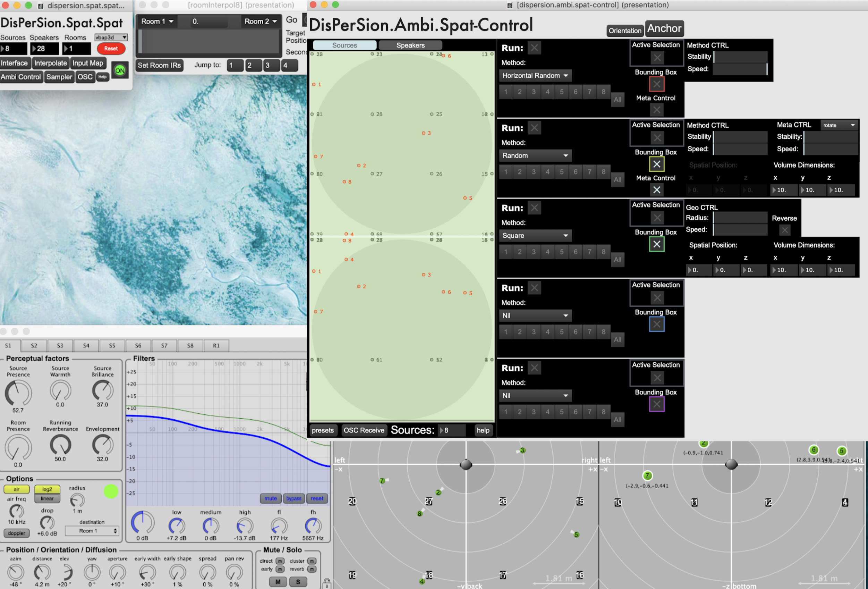868x589 pixels.
Task: Open the last Nil method dropdown
Action: tap(535, 395)
